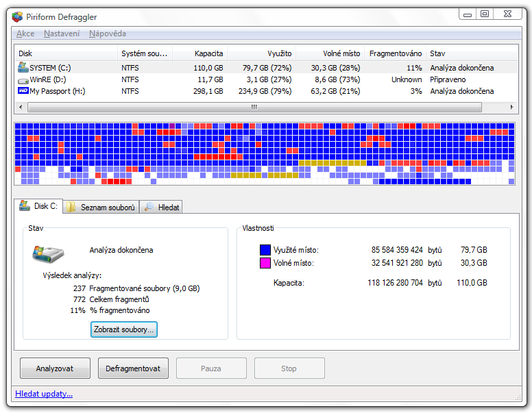Click the blue Využité místo color swatch
532x413 pixels.
point(265,250)
